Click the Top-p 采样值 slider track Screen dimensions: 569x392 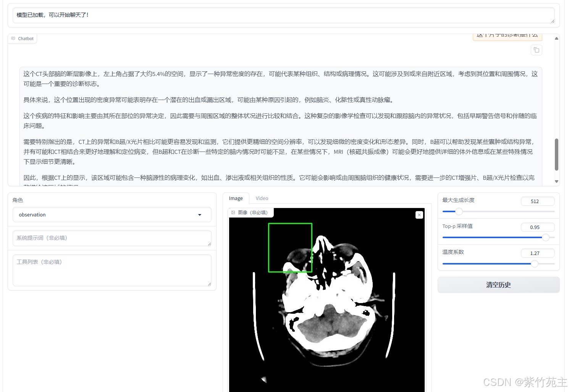[496, 237]
